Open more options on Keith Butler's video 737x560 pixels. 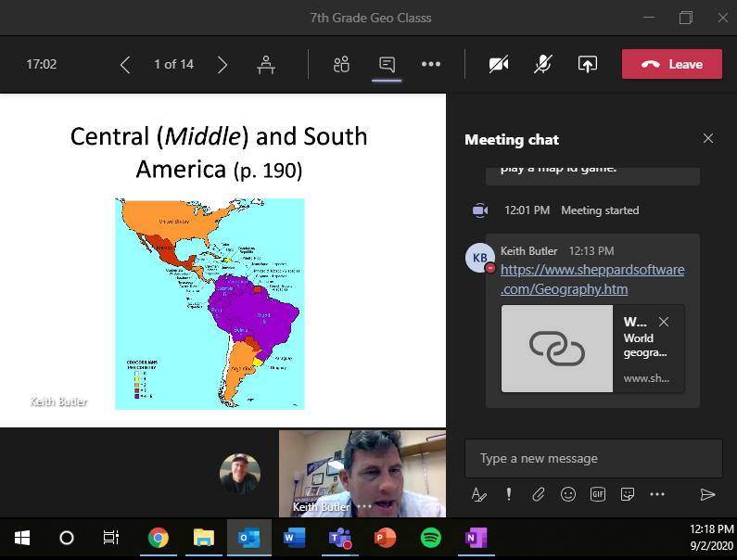point(364,506)
